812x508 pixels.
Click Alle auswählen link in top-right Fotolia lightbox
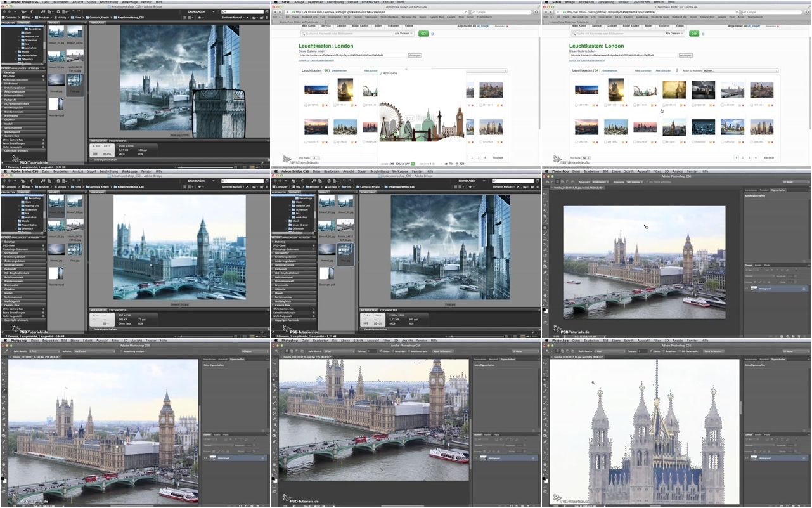[643, 70]
